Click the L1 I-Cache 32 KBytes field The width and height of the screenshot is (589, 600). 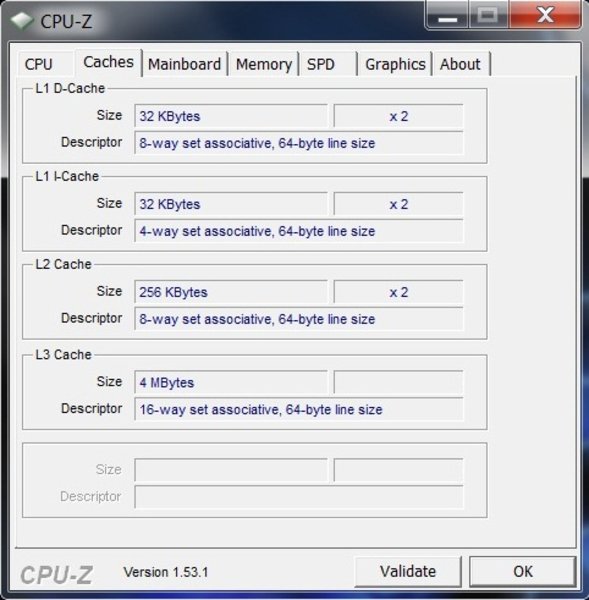[231, 204]
